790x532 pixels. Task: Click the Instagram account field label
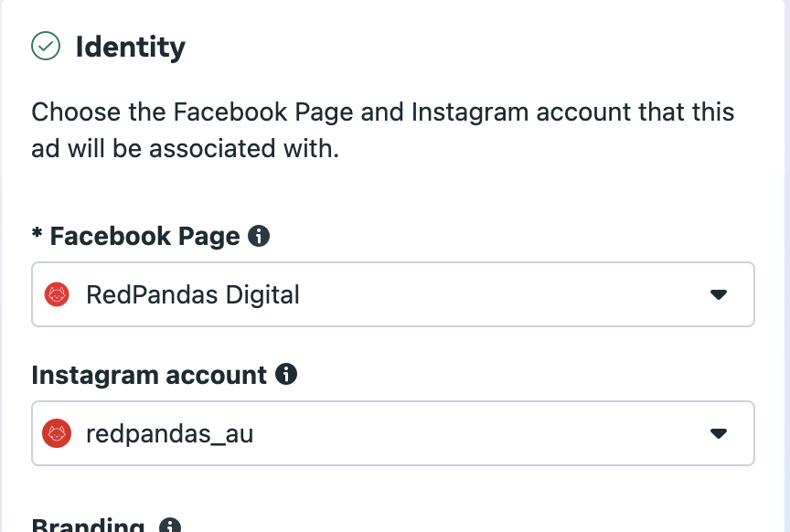[x=149, y=375]
